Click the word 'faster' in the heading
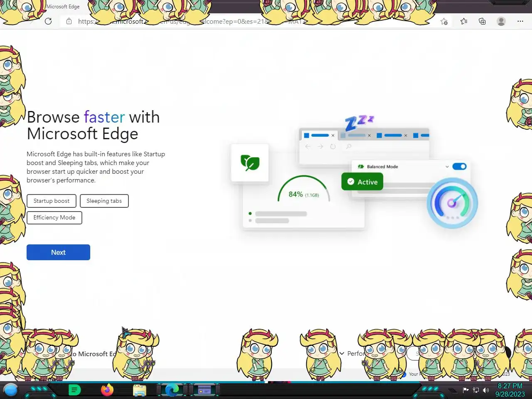532x399 pixels. [104, 117]
